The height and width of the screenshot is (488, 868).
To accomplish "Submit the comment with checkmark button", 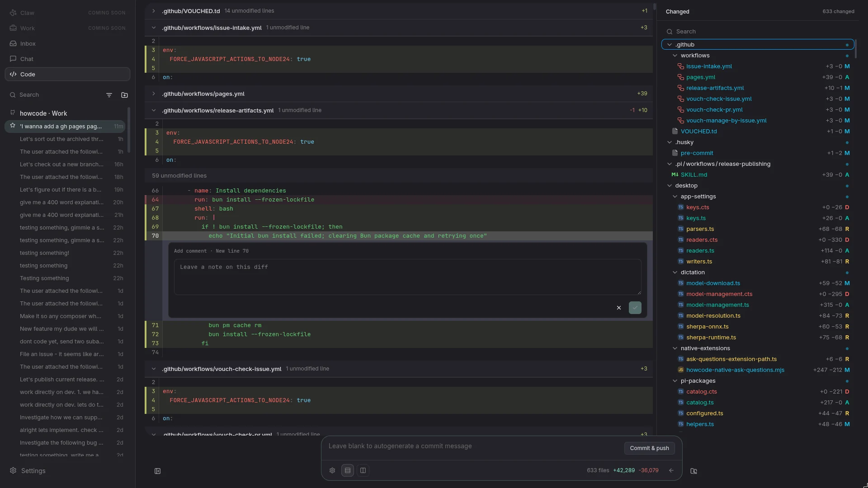I will pos(635,308).
